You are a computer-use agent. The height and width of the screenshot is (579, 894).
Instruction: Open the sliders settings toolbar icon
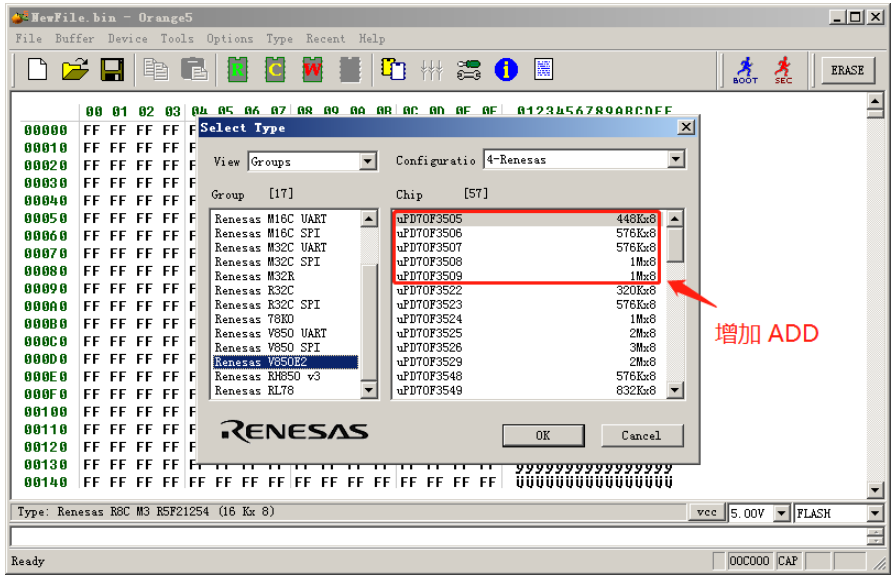[x=432, y=70]
